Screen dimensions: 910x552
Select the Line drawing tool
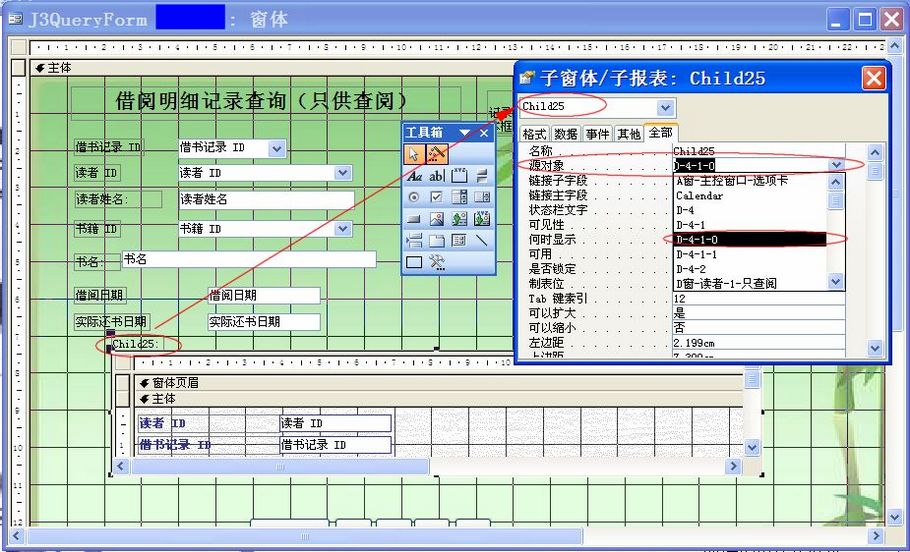pos(482,240)
